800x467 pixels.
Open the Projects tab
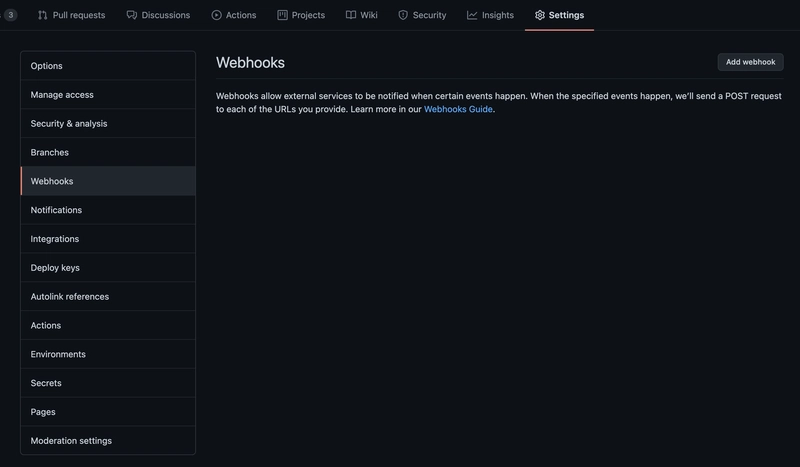(x=301, y=15)
